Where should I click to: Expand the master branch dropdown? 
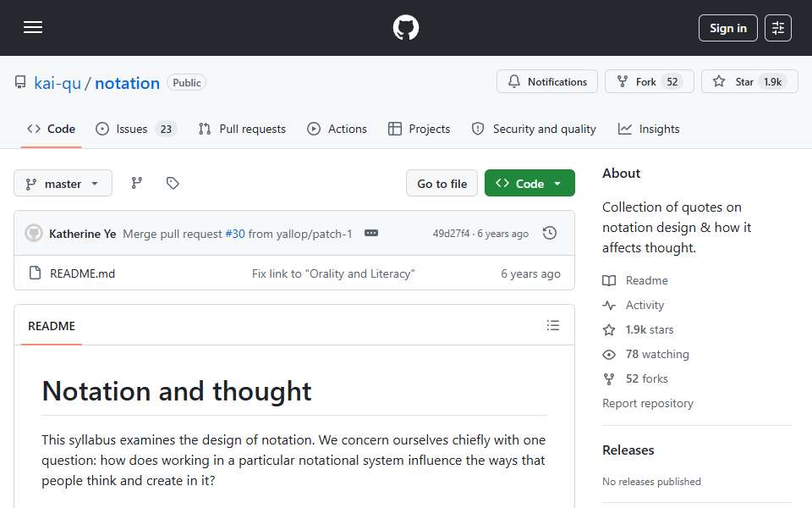[x=63, y=184]
